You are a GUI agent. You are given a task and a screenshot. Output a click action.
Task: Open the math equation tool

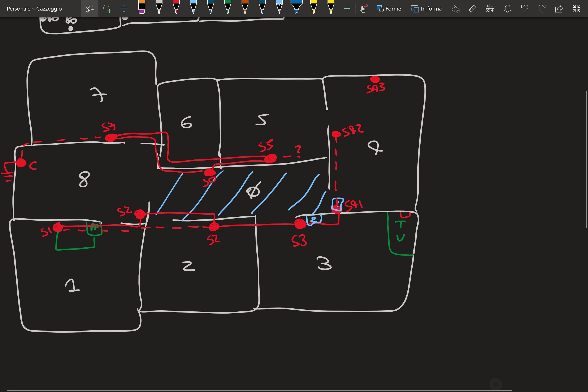(x=490, y=9)
